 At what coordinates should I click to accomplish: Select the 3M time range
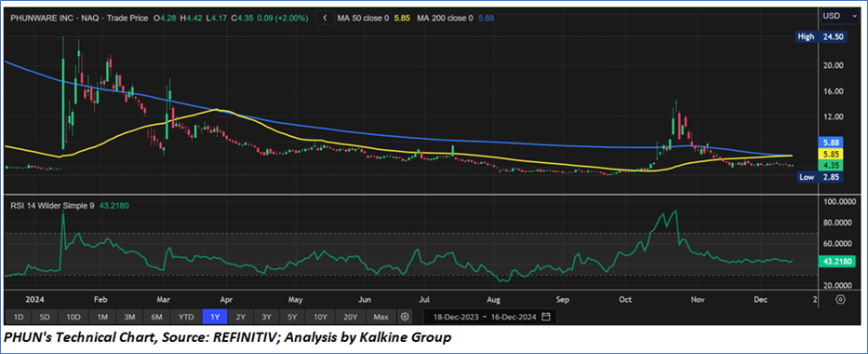(x=129, y=317)
